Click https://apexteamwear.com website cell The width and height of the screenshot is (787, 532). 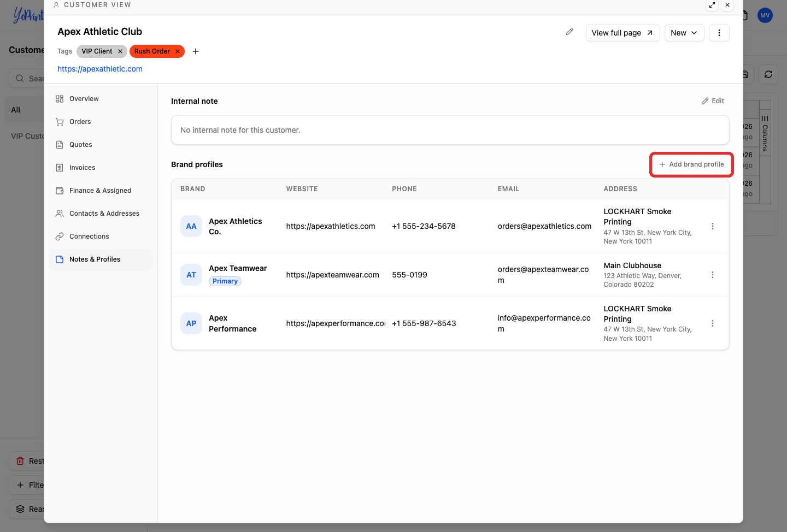pos(332,275)
